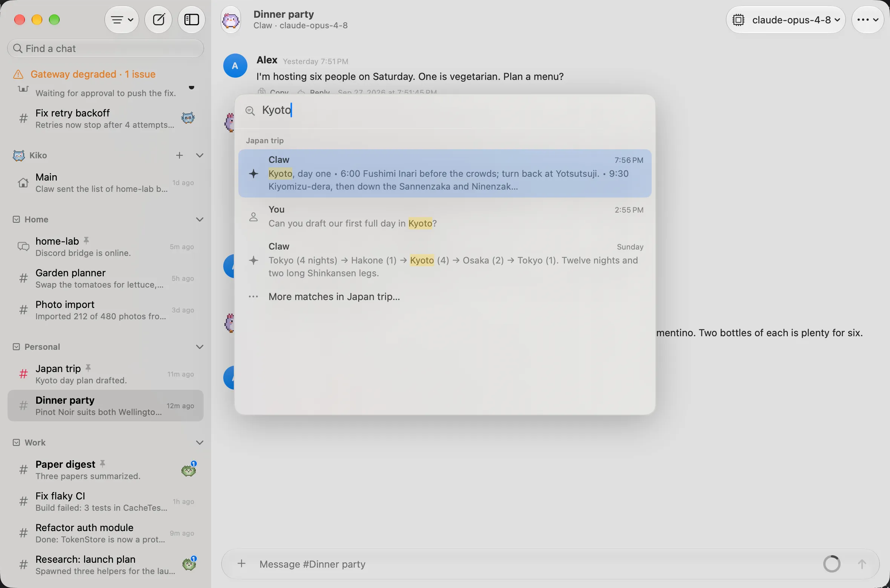Open the Fix retry backoff chat
Image resolution: width=890 pixels, height=588 pixels.
click(106, 119)
